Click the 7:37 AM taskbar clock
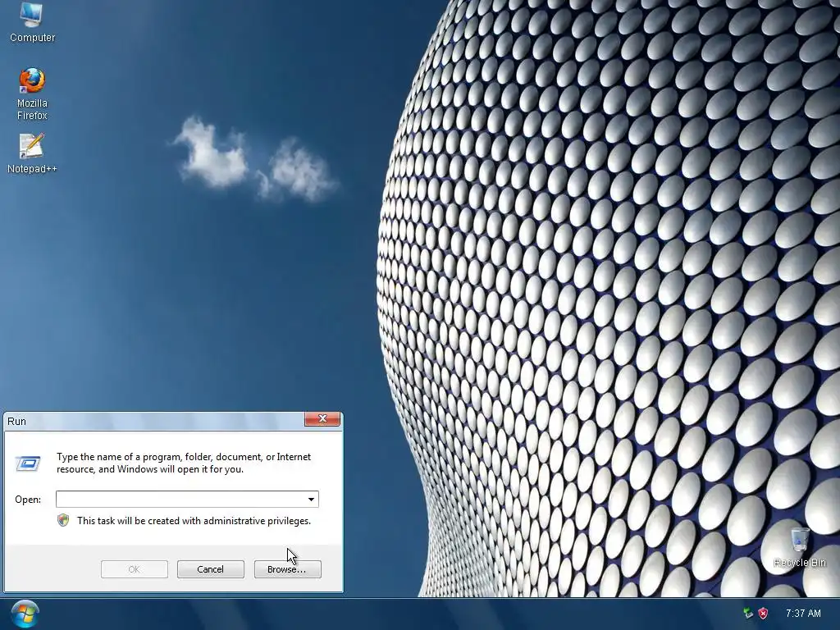840x630 pixels. (803, 614)
